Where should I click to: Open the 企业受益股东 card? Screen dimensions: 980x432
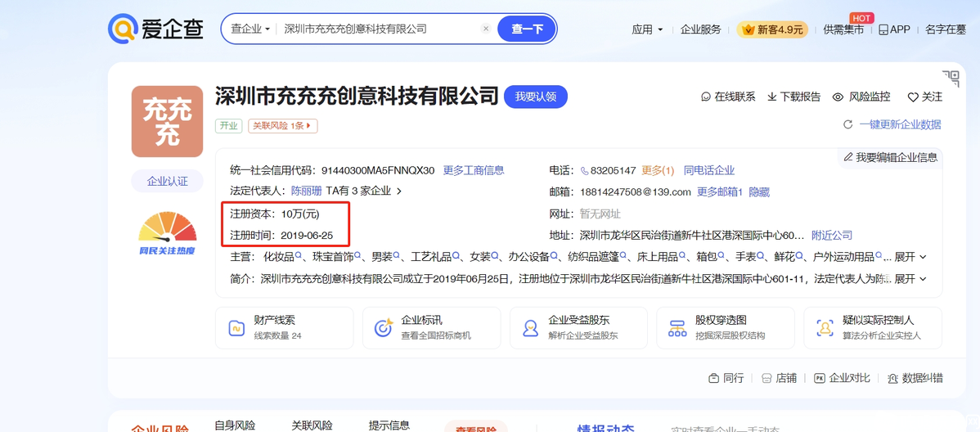tap(578, 327)
